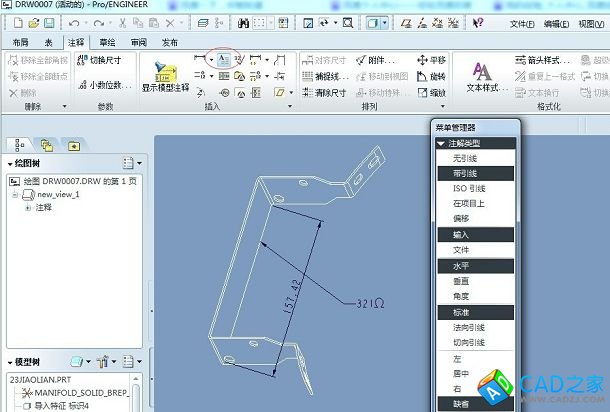This screenshot has width=610, height=412.
Task: Click the save disk icon in top toolbar
Action: (49, 22)
